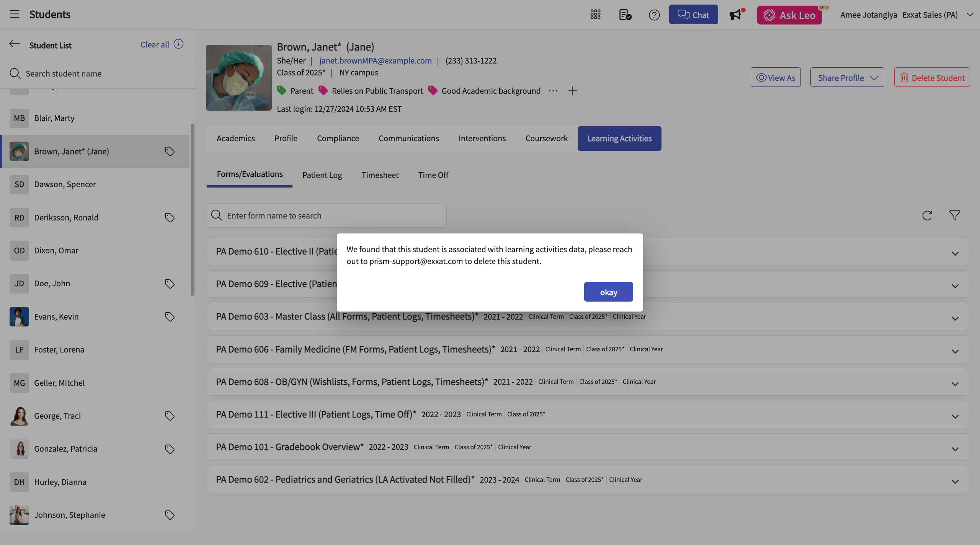This screenshot has width=980, height=545.
Task: Click info icon next to Clear all
Action: pyautogui.click(x=178, y=44)
